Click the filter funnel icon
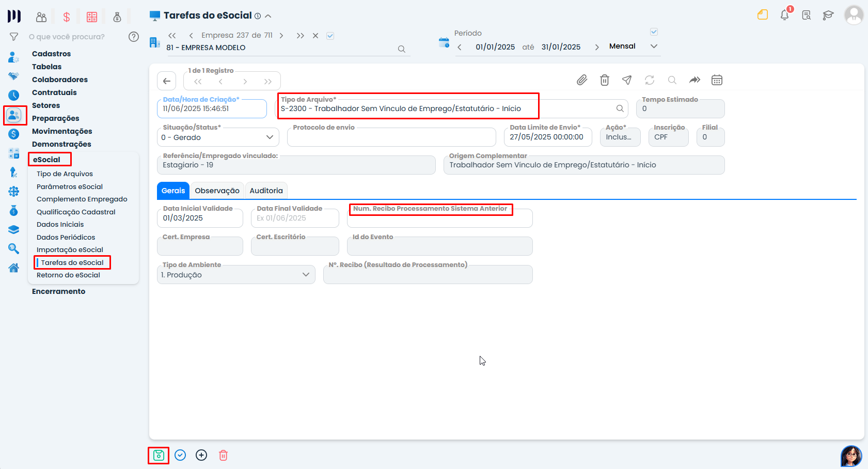This screenshot has width=868, height=469. 14,37
